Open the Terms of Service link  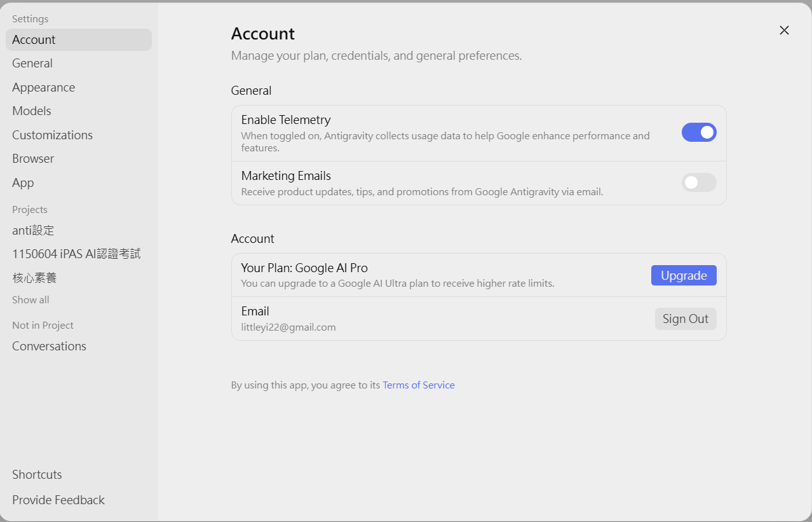[x=419, y=385]
